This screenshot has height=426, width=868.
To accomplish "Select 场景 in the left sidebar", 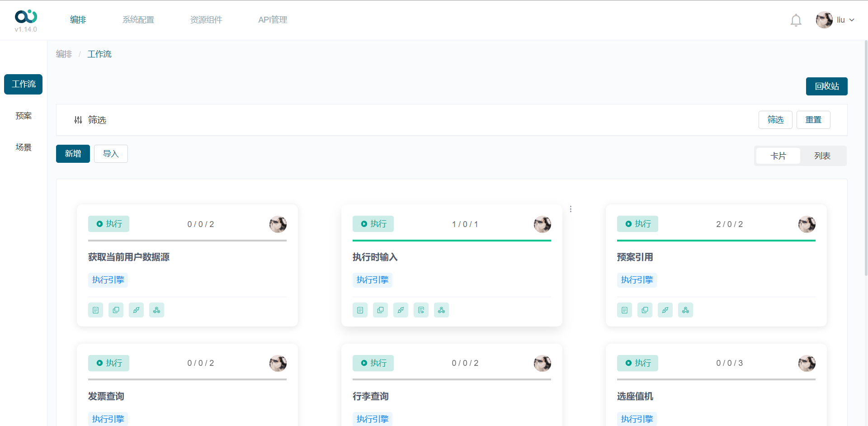I will pyautogui.click(x=24, y=147).
